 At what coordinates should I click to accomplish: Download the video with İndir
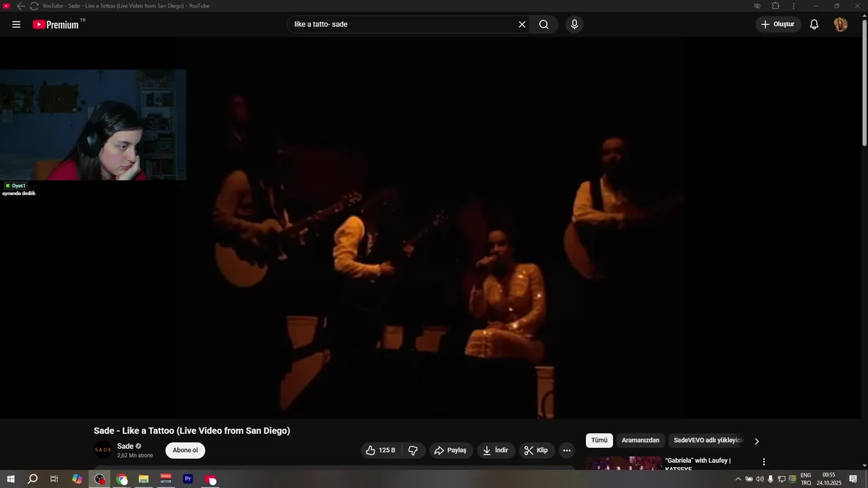pyautogui.click(x=495, y=450)
